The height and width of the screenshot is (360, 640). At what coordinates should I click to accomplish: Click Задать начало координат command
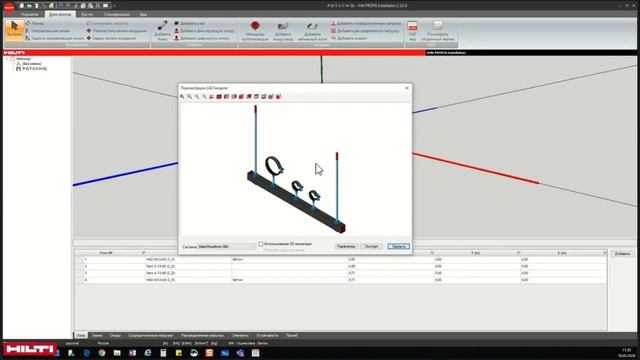(x=111, y=38)
